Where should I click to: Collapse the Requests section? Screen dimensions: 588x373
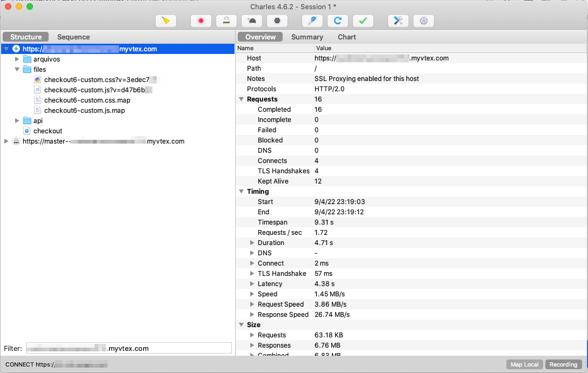(242, 99)
